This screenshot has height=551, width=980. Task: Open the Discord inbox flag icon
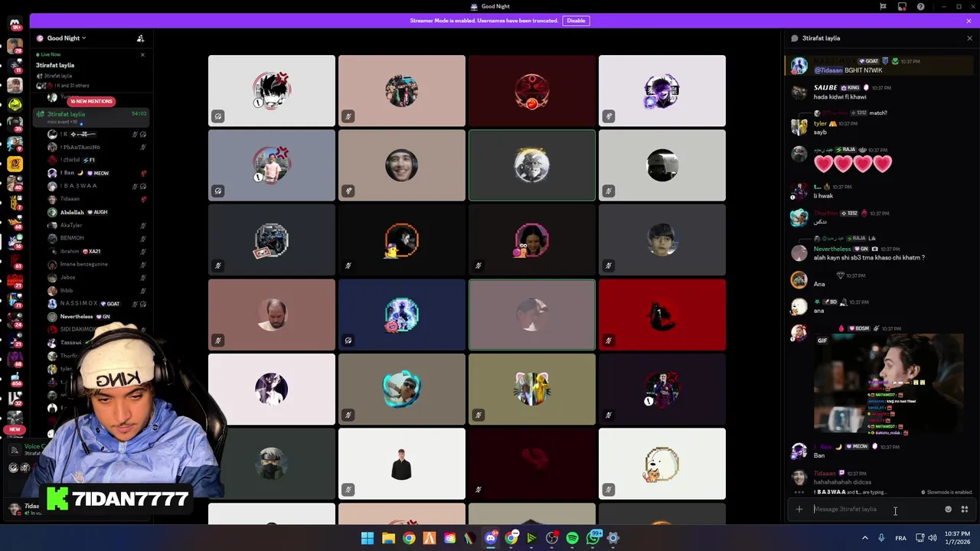883,6
